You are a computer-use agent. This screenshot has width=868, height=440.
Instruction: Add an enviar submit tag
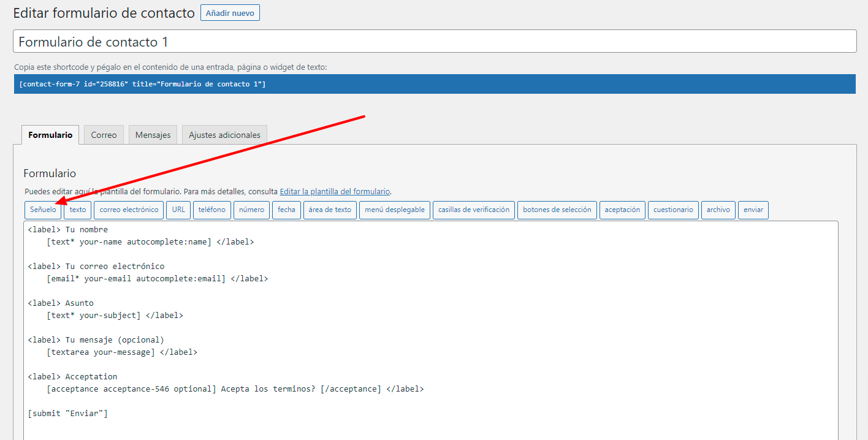pos(753,210)
